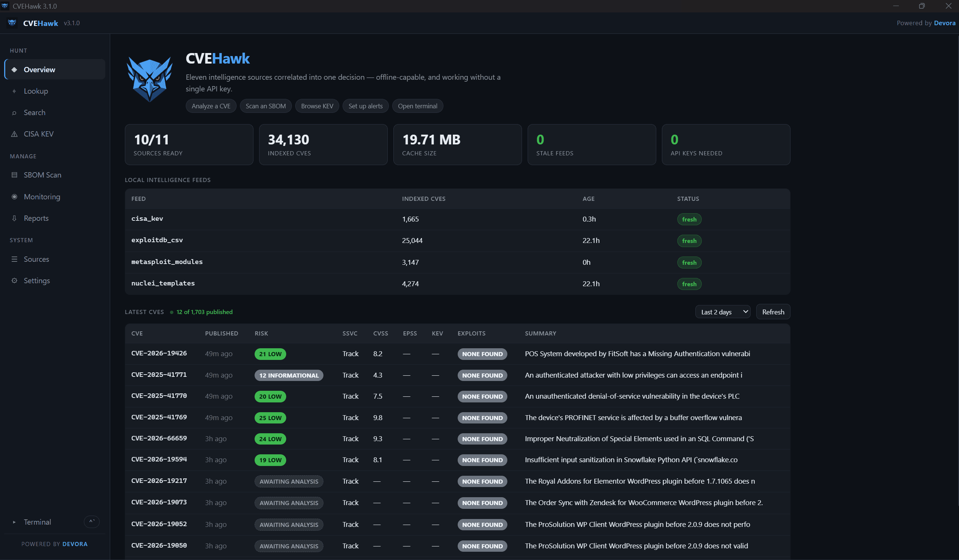The image size is (959, 560).
Task: Open CVE-2026-66659 entry
Action: coord(159,438)
